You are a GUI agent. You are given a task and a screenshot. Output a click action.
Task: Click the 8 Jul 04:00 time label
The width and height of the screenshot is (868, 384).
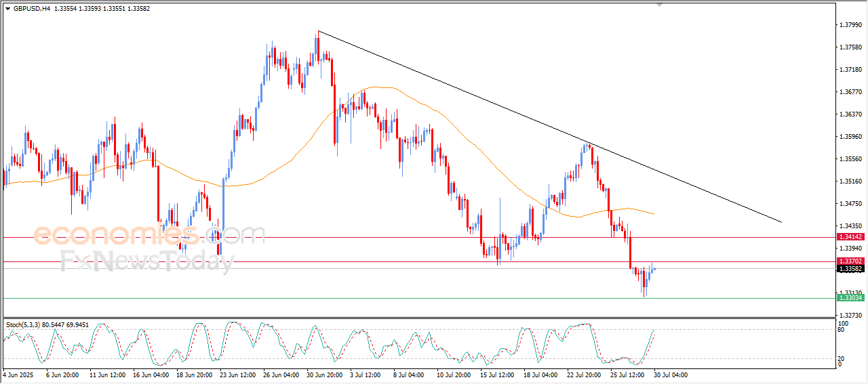410,375
